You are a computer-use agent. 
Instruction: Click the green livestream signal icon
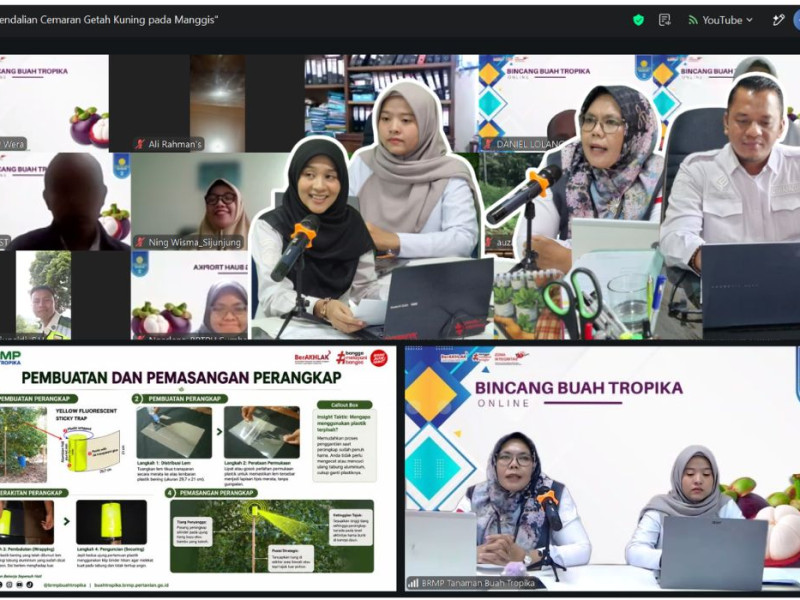(693, 20)
